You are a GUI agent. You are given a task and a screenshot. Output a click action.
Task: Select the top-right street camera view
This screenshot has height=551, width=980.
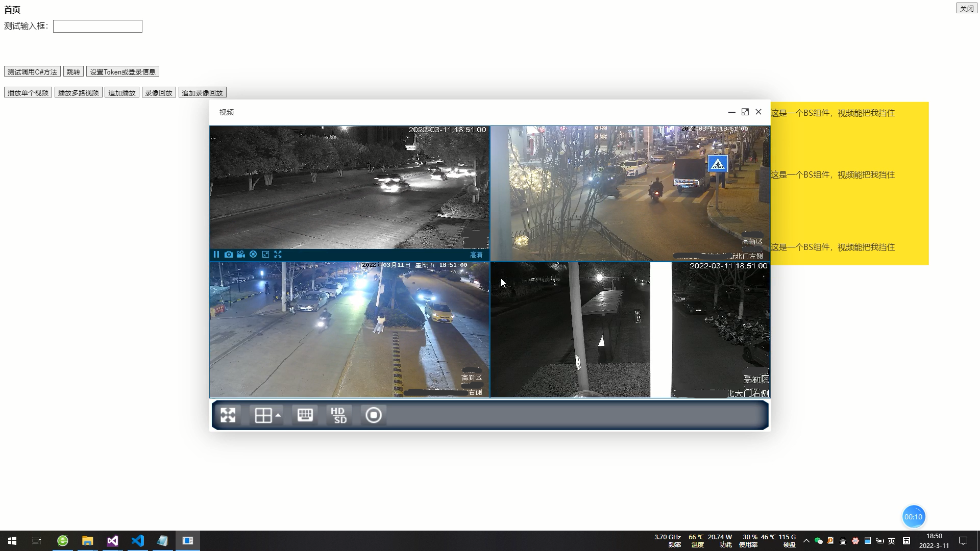[x=630, y=193]
